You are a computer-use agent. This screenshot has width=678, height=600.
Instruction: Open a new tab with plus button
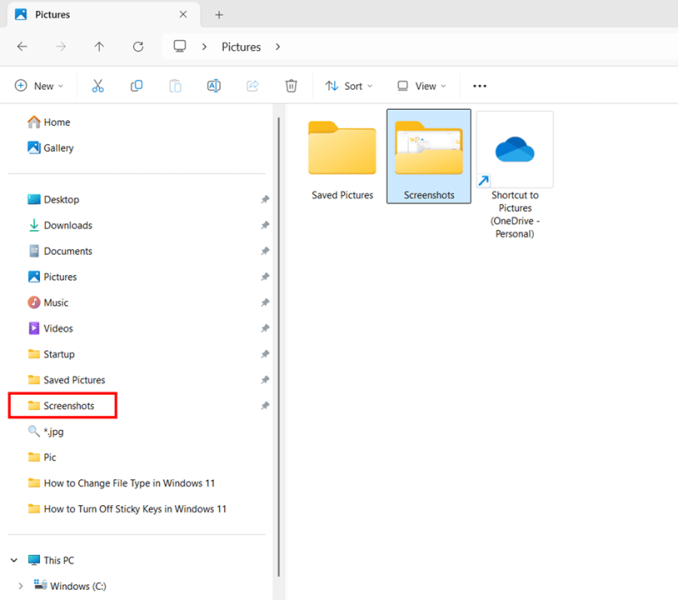point(219,15)
